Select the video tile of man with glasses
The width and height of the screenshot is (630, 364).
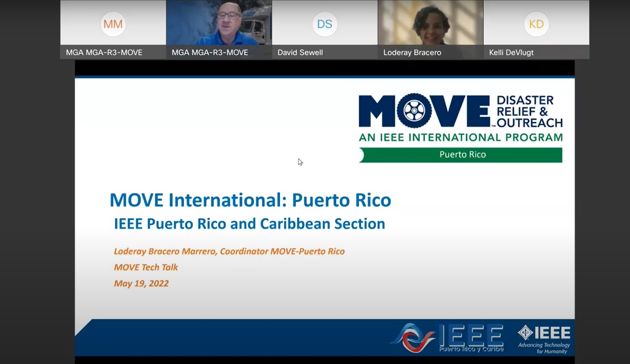pos(219,29)
